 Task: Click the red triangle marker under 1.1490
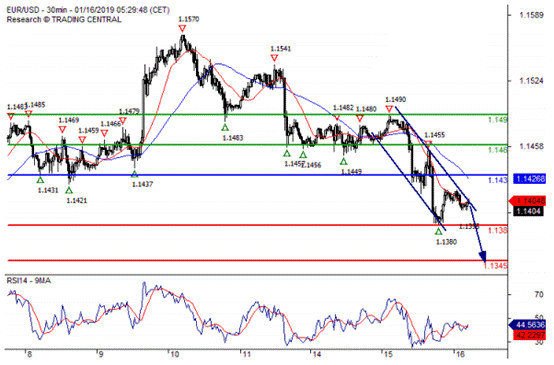pos(389,109)
